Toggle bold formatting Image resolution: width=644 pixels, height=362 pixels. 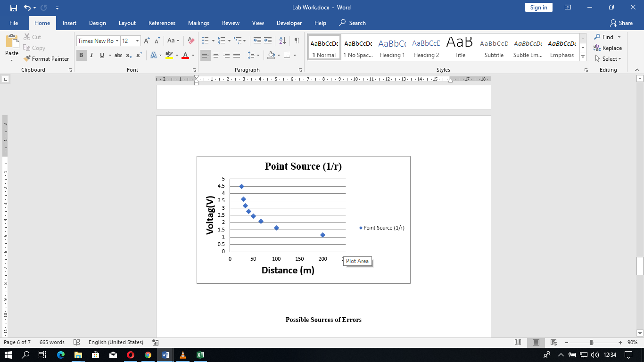[x=81, y=56]
